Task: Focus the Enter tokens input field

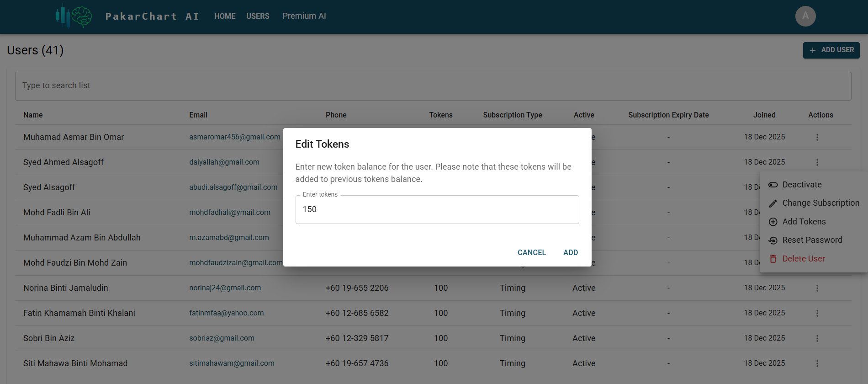Action: click(437, 209)
